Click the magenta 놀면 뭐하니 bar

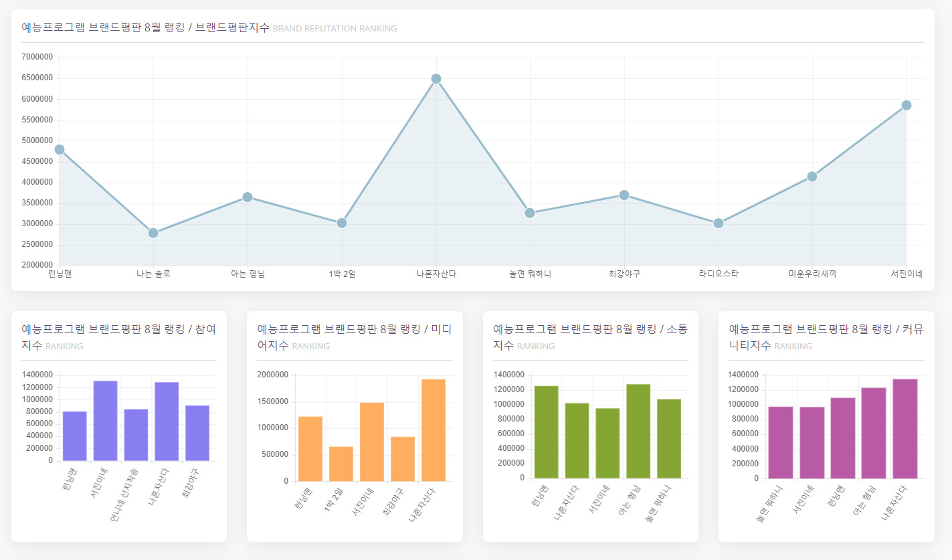pyautogui.click(x=781, y=442)
